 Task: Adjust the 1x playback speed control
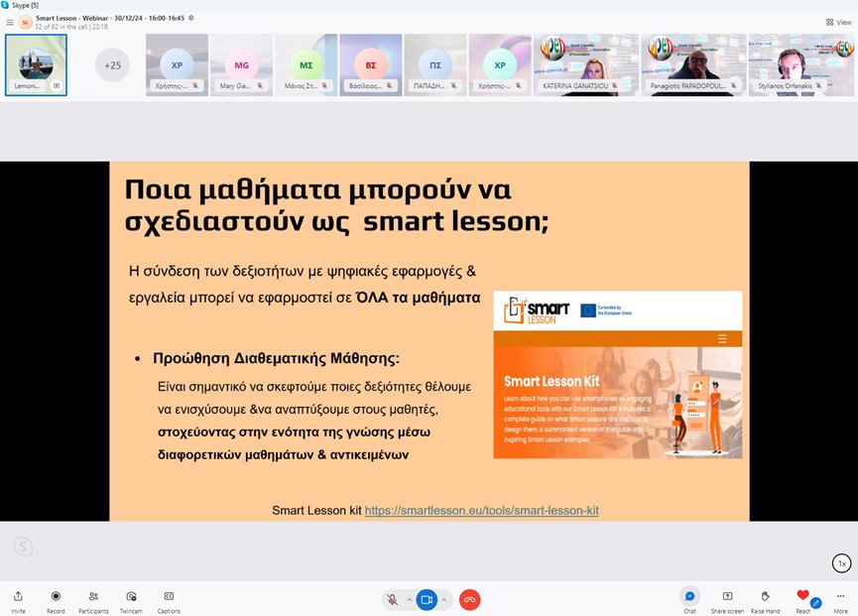click(x=838, y=562)
